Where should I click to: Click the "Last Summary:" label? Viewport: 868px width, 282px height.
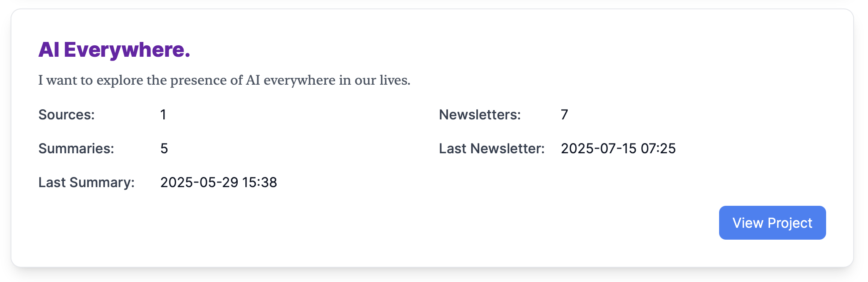(86, 182)
